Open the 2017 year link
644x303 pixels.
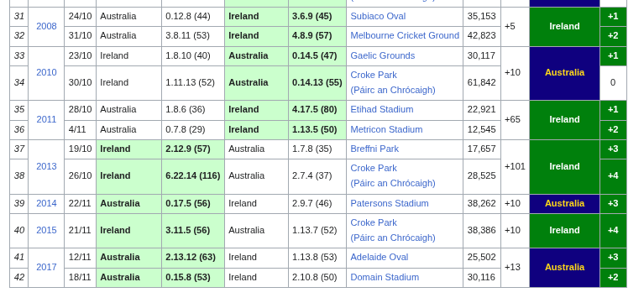[46, 267]
